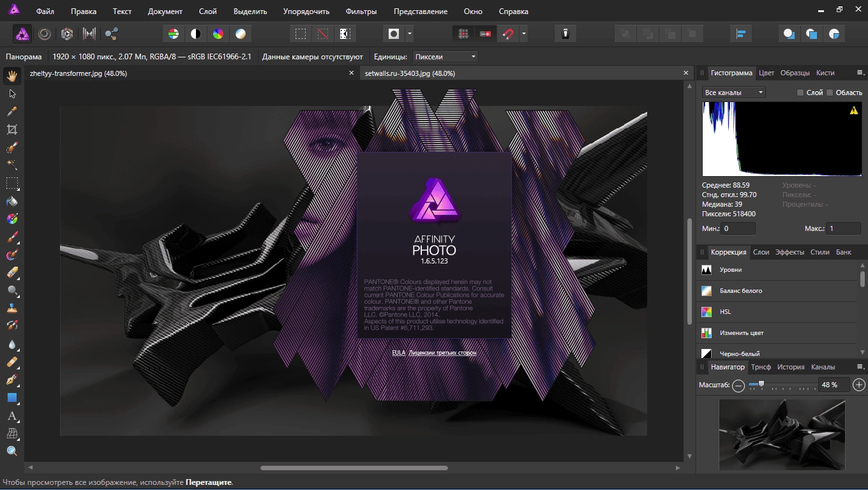Select the Selection Brush tool
Screen dimensions: 868x490
tap(12, 147)
